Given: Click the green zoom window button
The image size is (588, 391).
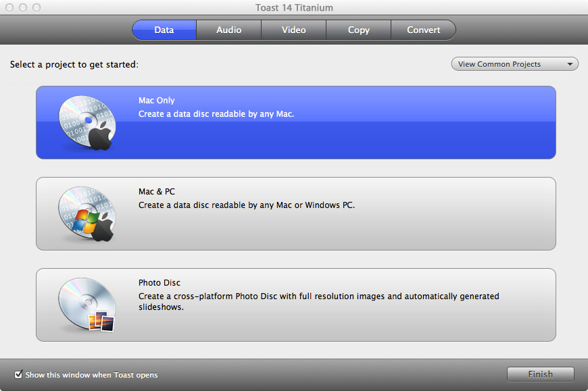Looking at the screenshot, I should 36,7.
